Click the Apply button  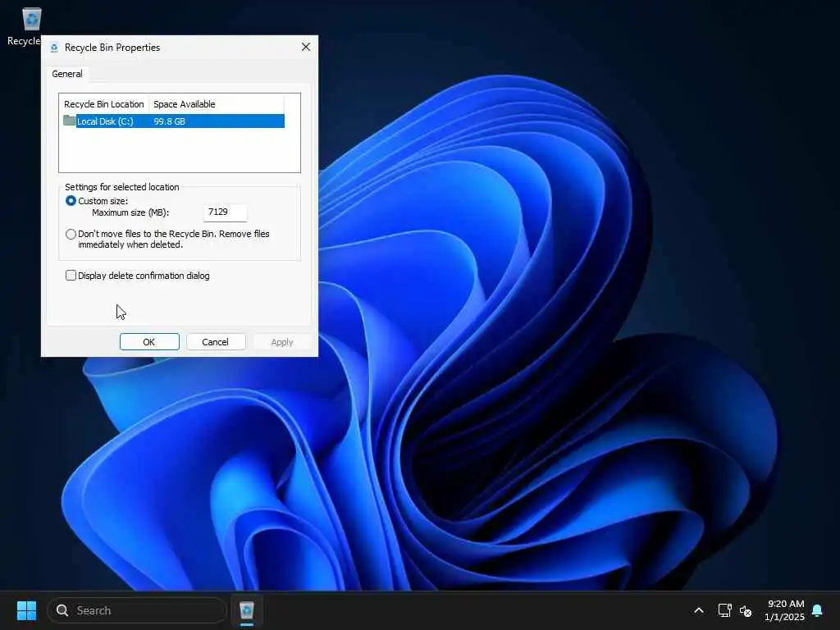tap(282, 342)
